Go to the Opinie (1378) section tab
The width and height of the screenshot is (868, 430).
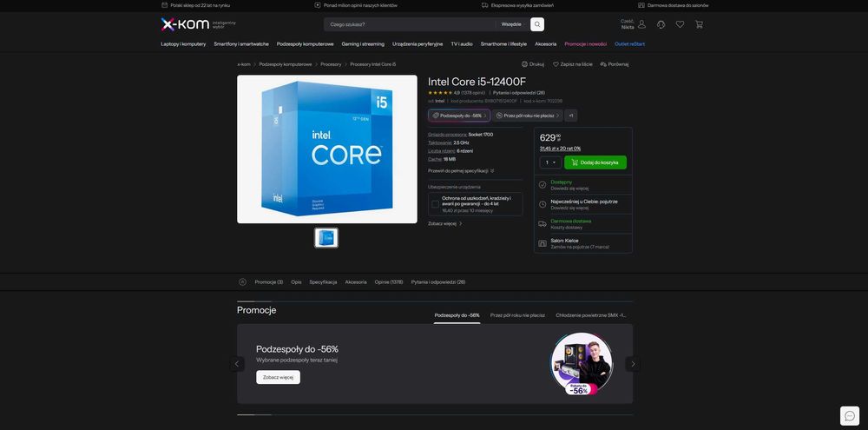point(389,282)
